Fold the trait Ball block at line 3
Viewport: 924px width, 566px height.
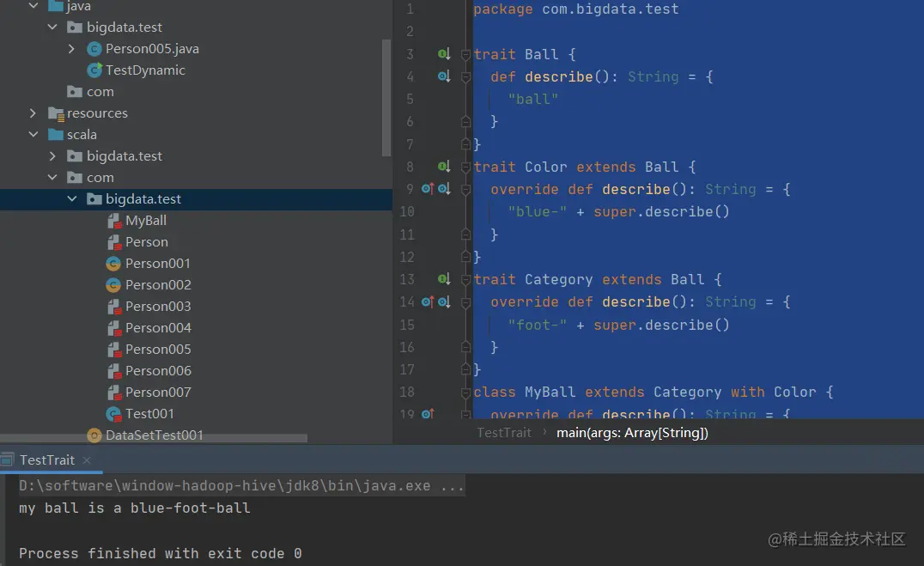pyautogui.click(x=465, y=55)
